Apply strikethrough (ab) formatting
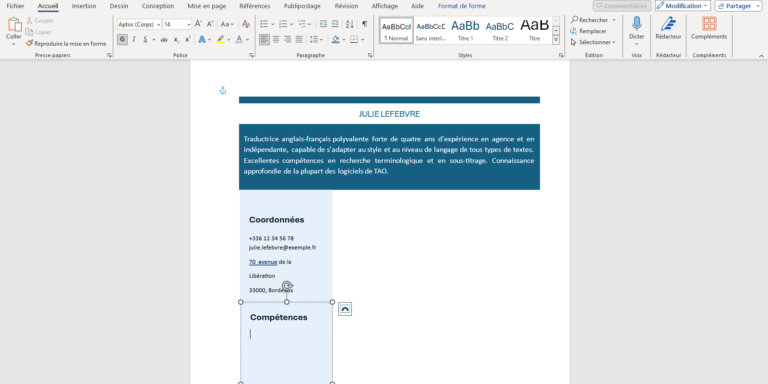768x384 pixels. 164,40
